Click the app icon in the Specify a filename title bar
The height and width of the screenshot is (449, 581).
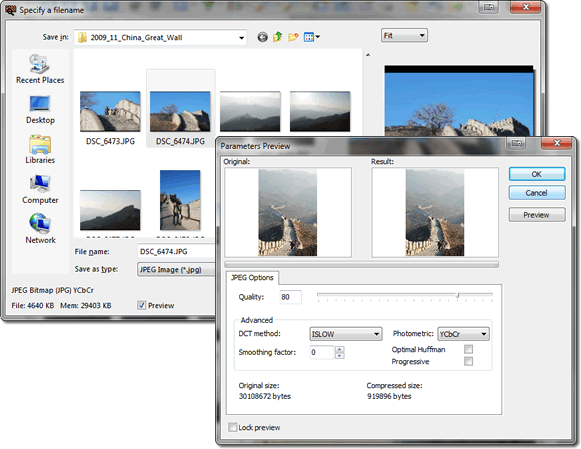10,10
